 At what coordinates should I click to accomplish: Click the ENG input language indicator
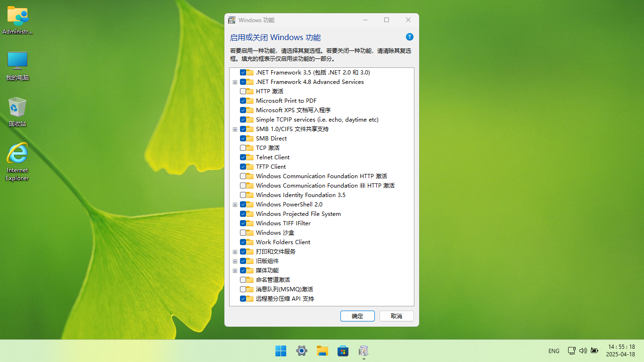click(x=554, y=351)
